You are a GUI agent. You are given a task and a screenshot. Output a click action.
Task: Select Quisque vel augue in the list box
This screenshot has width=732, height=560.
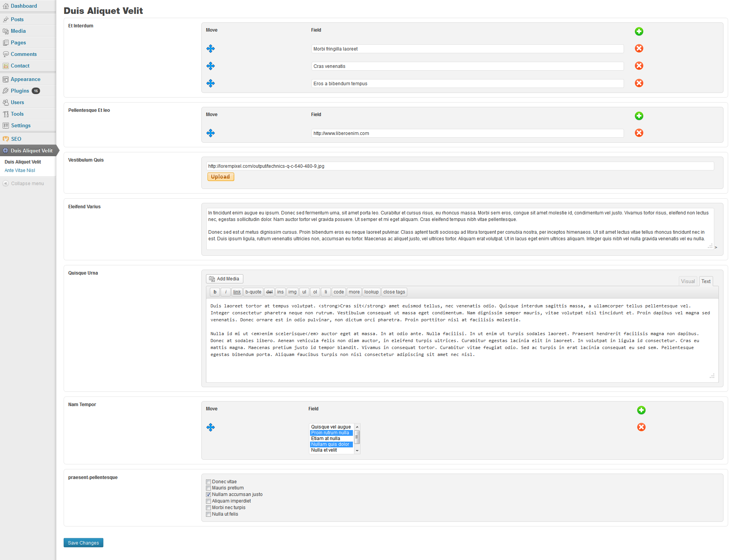(x=331, y=427)
